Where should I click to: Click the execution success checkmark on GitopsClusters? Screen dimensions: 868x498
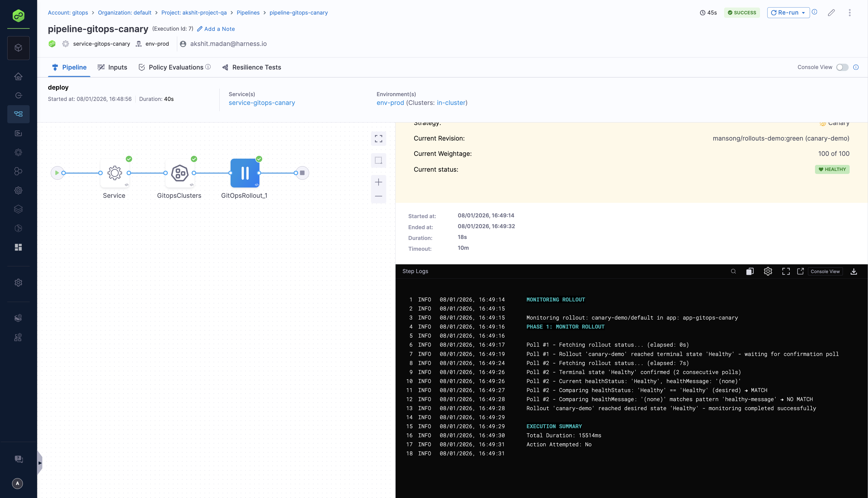click(194, 159)
